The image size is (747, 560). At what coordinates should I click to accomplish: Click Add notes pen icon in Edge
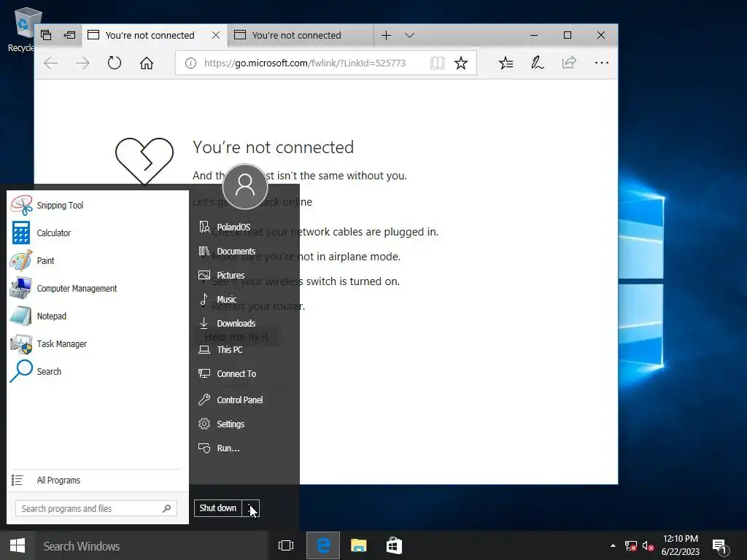pos(538,63)
